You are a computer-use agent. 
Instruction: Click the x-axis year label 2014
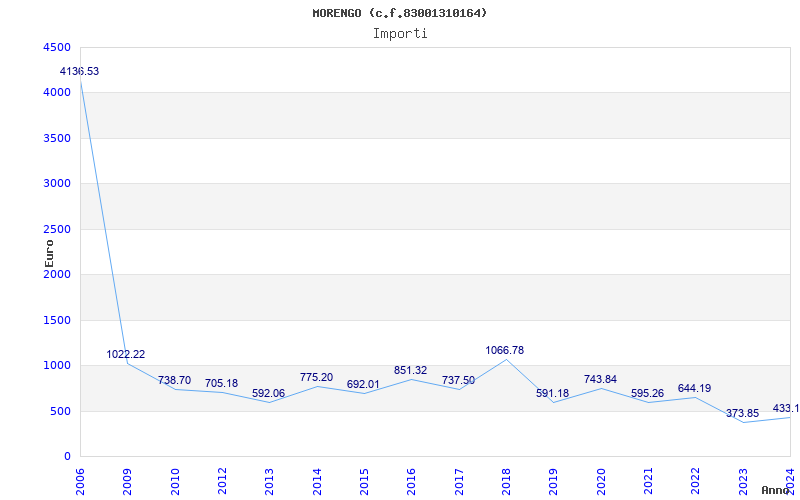tap(317, 481)
